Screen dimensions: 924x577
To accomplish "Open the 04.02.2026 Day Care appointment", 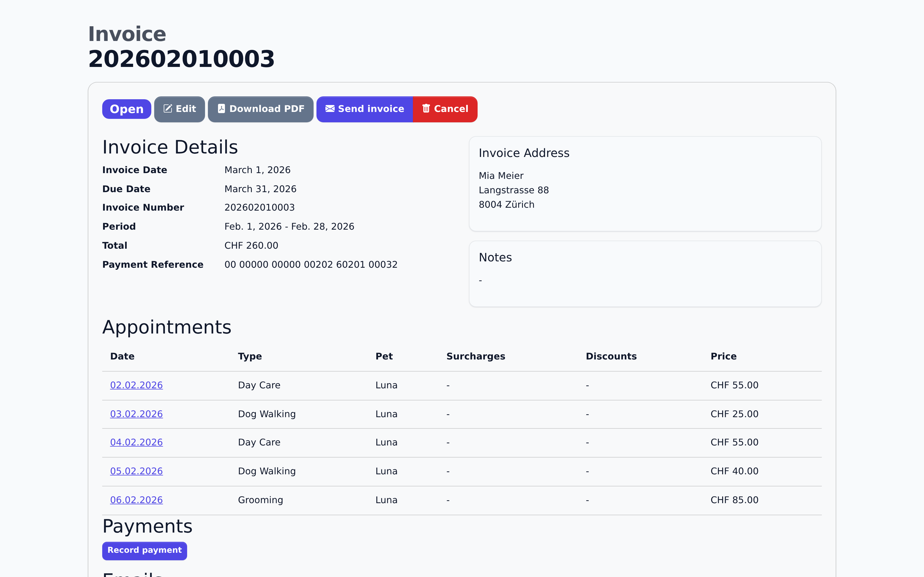I will tap(136, 442).
